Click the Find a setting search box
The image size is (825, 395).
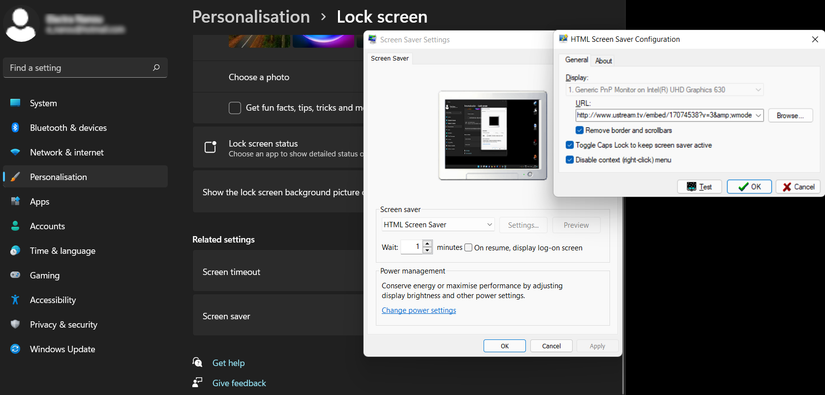[x=85, y=68]
